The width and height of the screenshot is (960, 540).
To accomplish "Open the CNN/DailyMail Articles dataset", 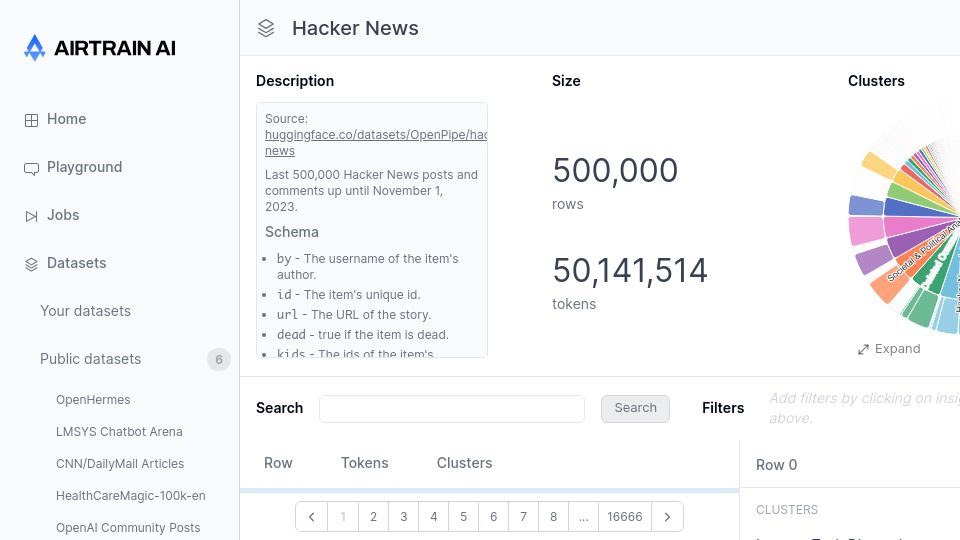I will point(120,463).
